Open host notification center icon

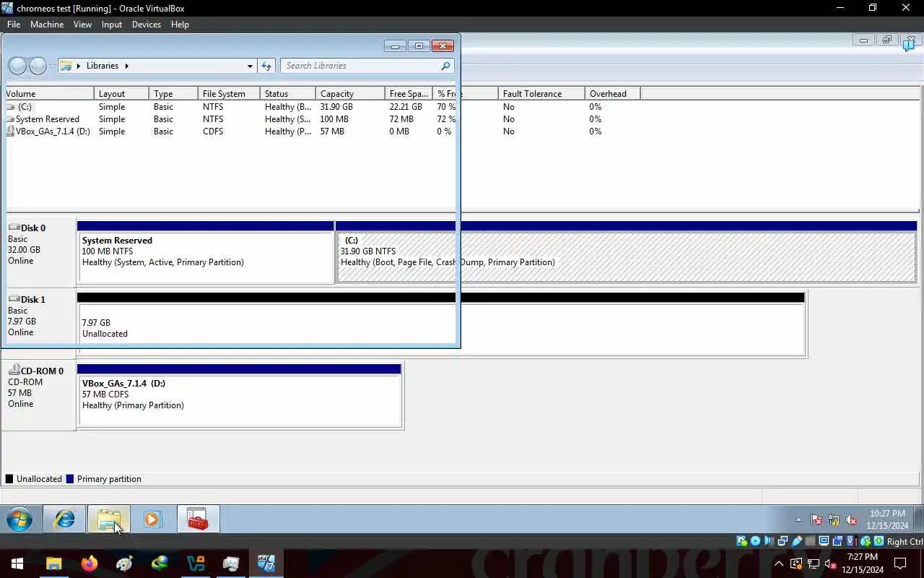click(x=900, y=564)
